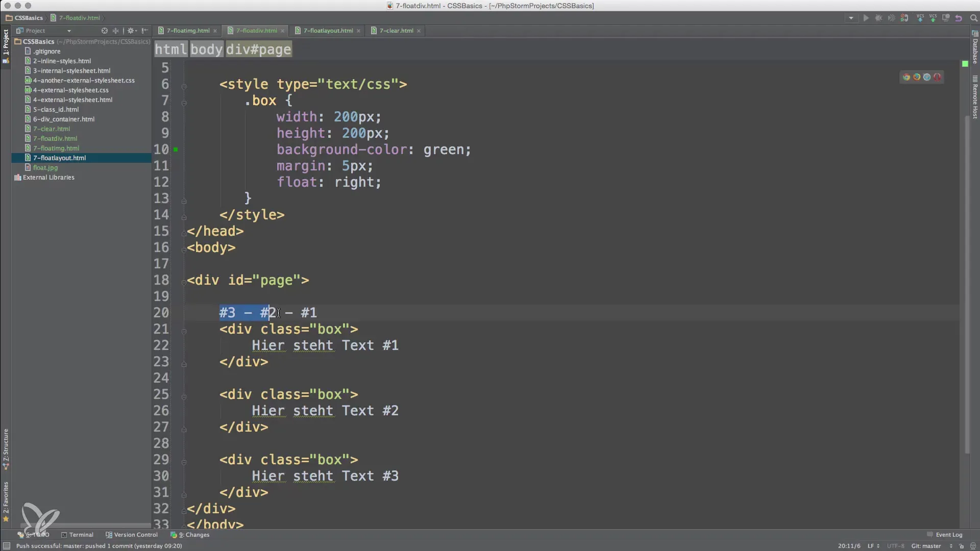
Task: Show local history icon in toolbar
Action: [946, 18]
